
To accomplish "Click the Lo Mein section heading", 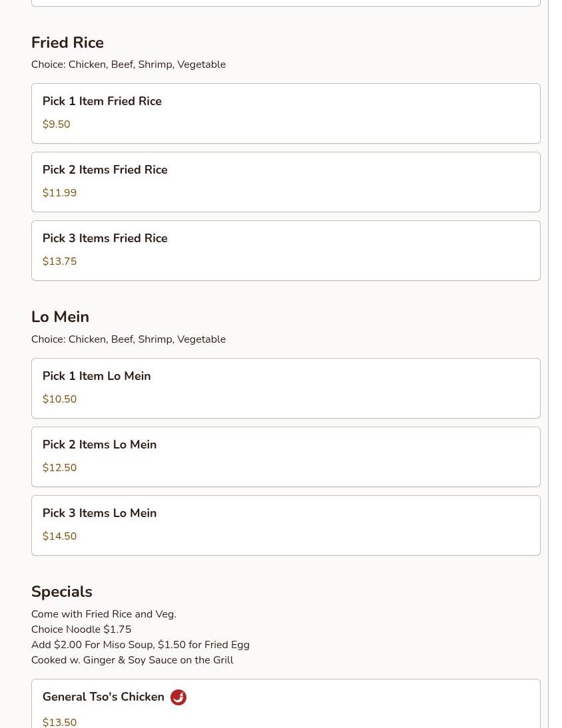I will (60, 317).
